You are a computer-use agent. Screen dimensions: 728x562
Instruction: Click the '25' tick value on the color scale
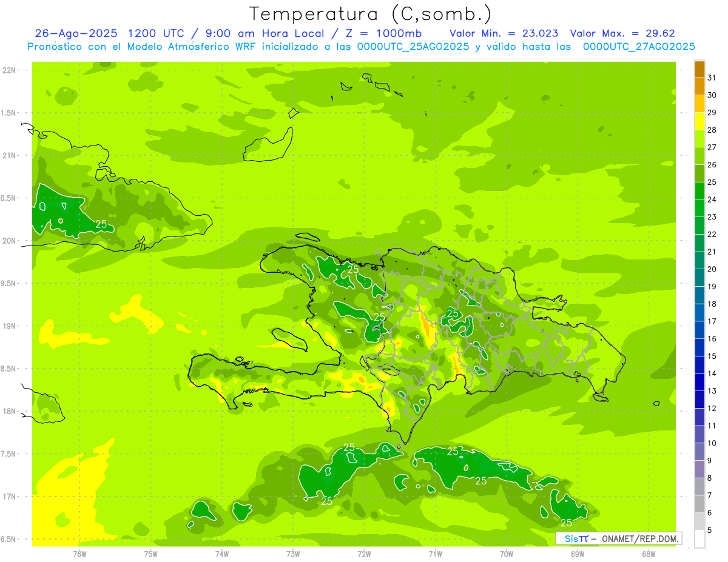(x=712, y=182)
